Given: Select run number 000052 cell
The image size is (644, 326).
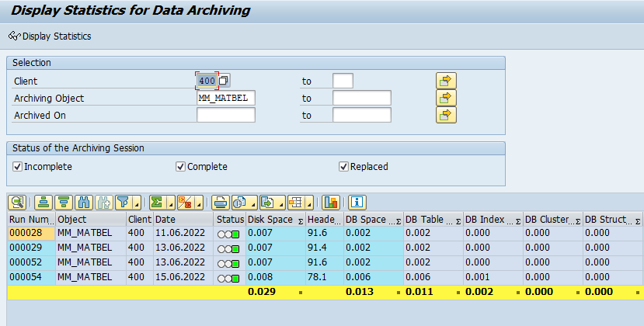Looking at the screenshot, I should [x=31, y=262].
